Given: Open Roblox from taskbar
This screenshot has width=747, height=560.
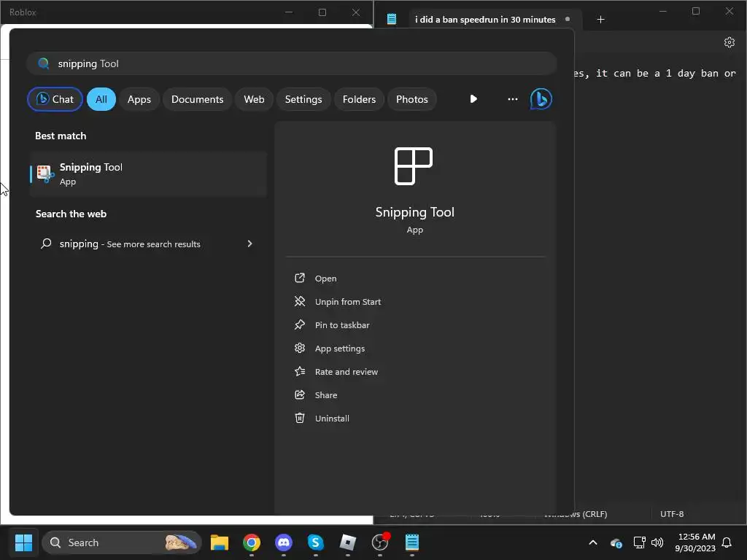Looking at the screenshot, I should (x=348, y=542).
